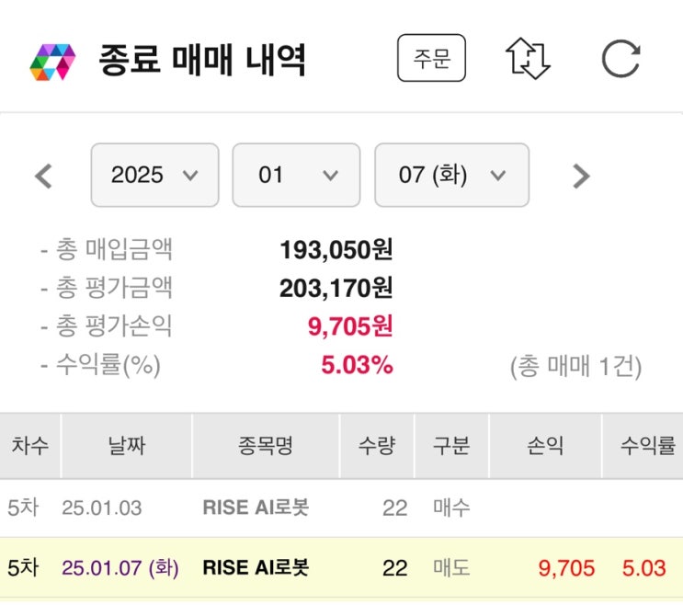Viewport: 683px width, 616px height.
Task: Click the 25.01.07 (화) date link
Action: tap(120, 567)
